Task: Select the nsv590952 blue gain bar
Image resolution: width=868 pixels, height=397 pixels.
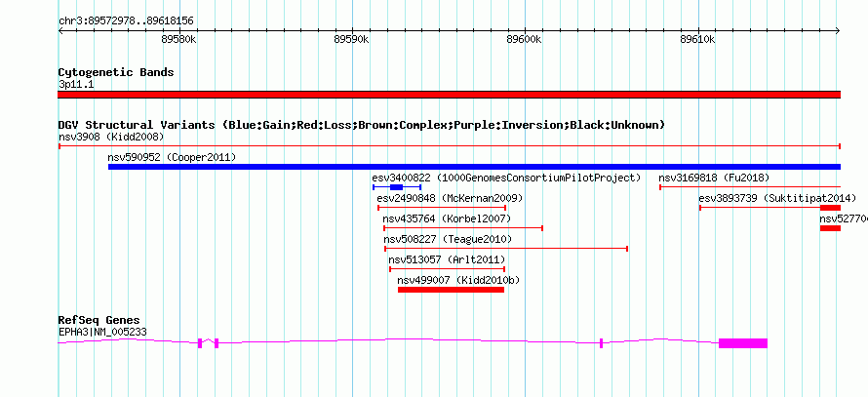Action: pyautogui.click(x=474, y=167)
